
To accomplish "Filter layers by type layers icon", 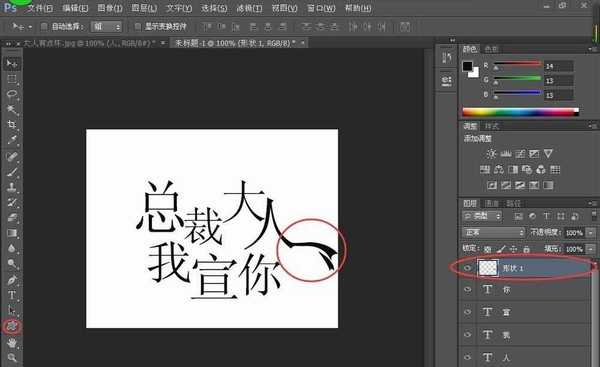I will (x=547, y=216).
